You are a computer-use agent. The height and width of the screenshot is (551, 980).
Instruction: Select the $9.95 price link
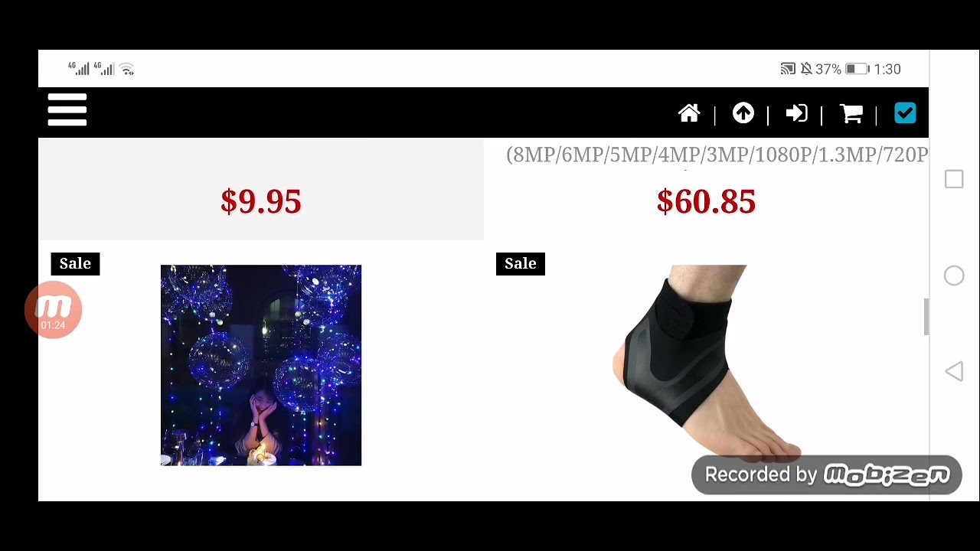[261, 202]
